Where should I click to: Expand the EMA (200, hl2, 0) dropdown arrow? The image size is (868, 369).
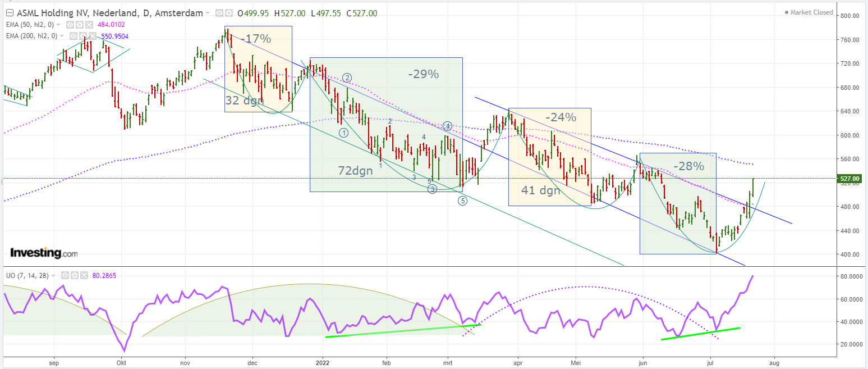63,36
